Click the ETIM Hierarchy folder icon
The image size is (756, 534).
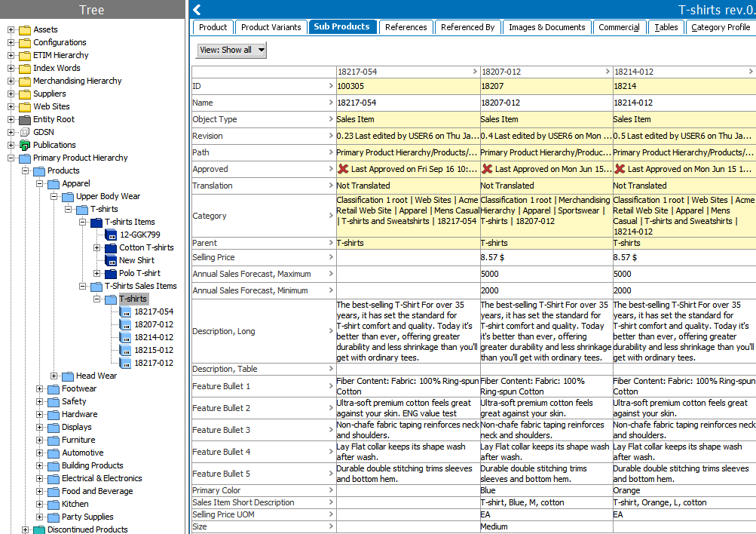tap(25, 56)
